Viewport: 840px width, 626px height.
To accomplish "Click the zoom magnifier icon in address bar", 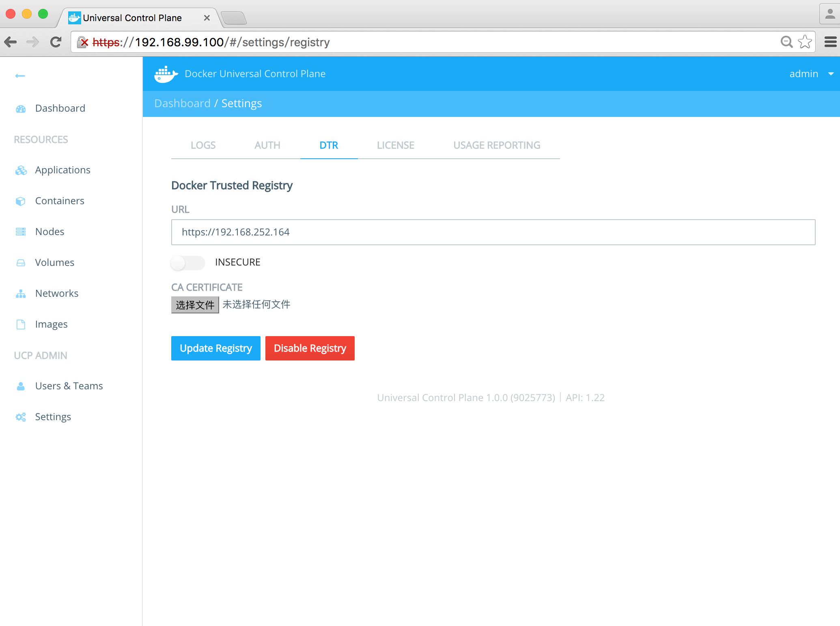I will 786,42.
